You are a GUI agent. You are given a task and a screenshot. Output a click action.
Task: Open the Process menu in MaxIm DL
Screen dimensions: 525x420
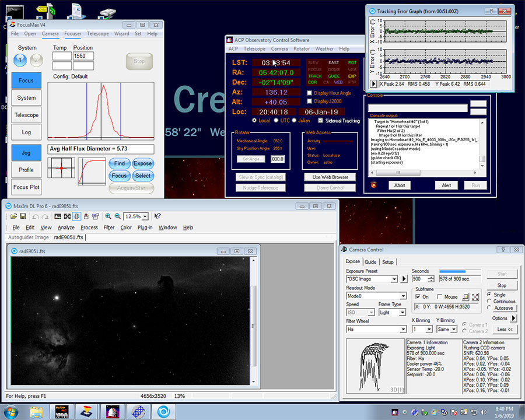point(89,228)
